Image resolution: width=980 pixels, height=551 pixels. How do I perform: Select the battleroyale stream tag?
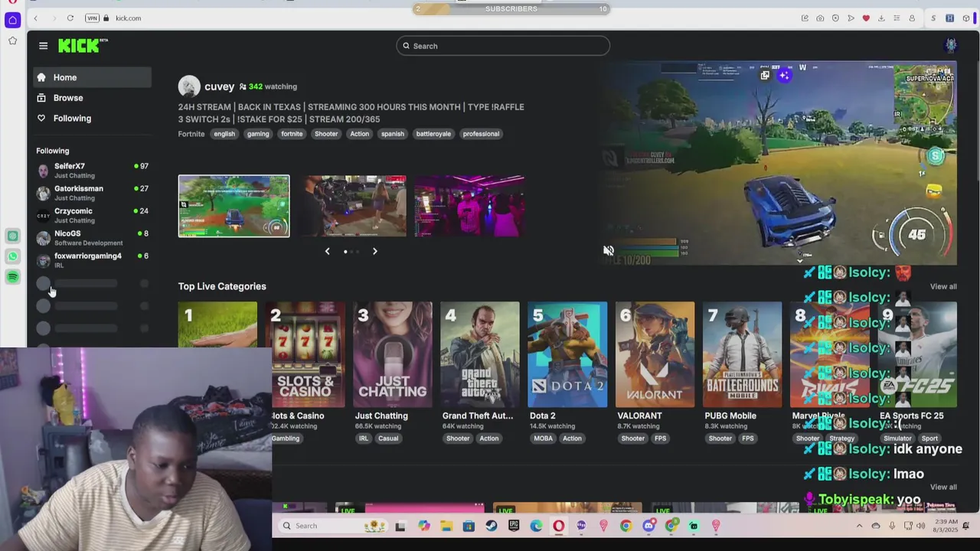click(x=433, y=134)
